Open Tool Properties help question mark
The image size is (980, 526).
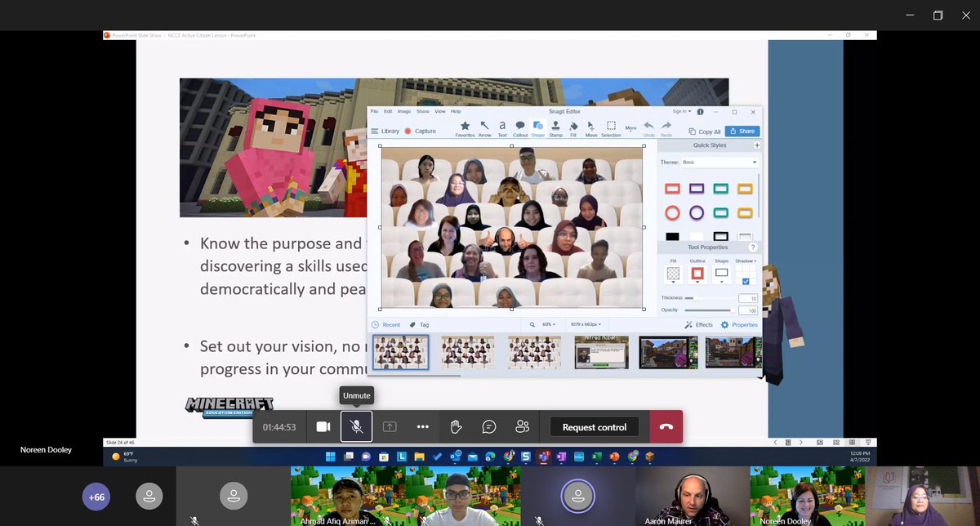point(753,247)
